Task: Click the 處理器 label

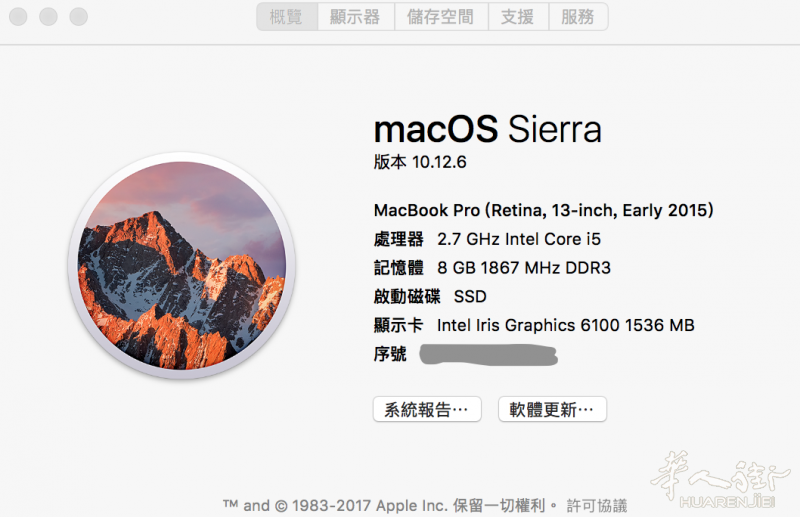Action: click(398, 239)
